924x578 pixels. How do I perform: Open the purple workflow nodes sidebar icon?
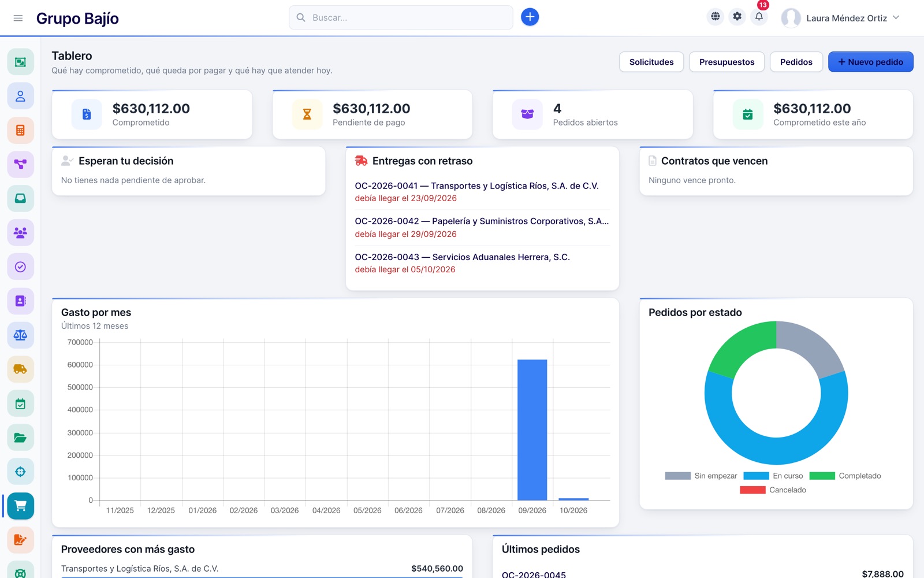click(20, 164)
